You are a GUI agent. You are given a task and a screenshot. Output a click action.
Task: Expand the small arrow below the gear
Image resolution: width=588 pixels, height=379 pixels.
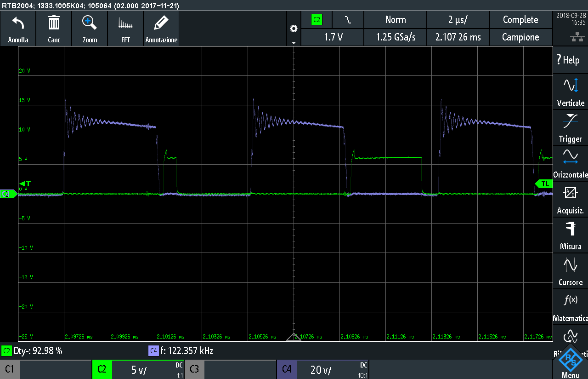(x=294, y=43)
